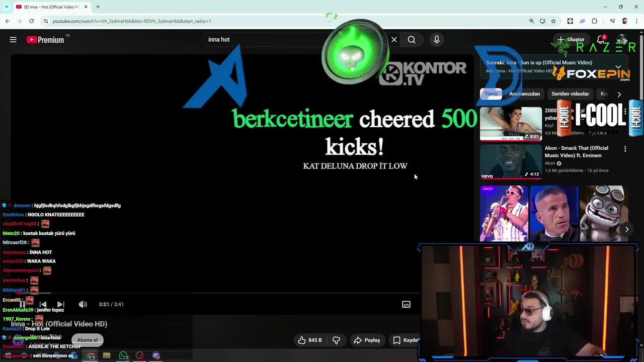The height and width of the screenshot is (362, 644).
Task: Open the Crazy Frog Shorts thumbnail
Action: pyautogui.click(x=604, y=214)
